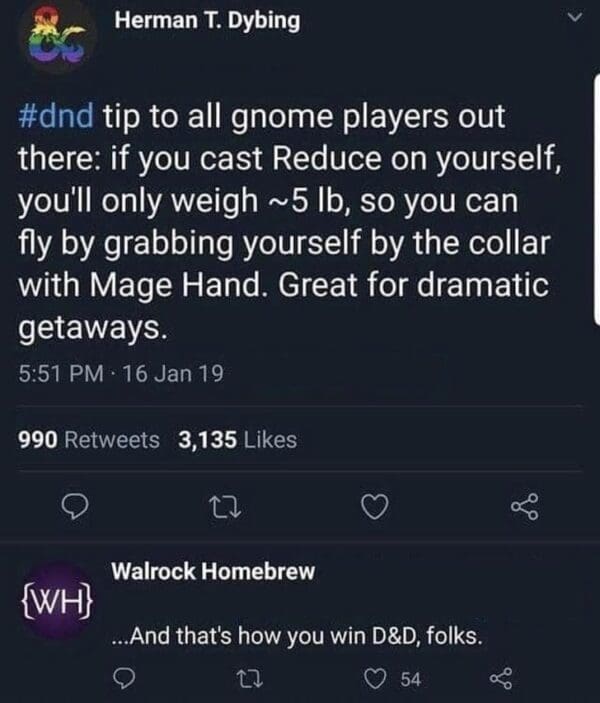Screen dimensions: 600x703
Task: Retweet the main gnome tip tweet
Action: (226, 507)
